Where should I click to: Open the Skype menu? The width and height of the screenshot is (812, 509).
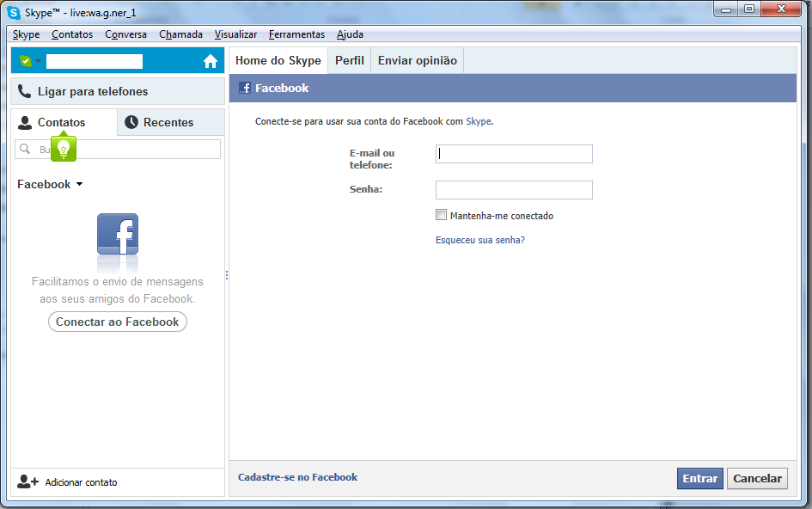[26, 34]
